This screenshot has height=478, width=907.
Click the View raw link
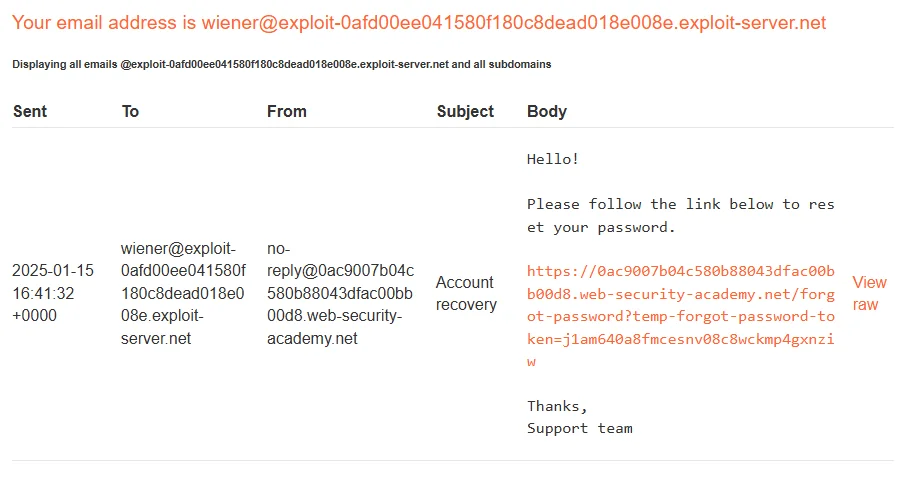(x=869, y=293)
